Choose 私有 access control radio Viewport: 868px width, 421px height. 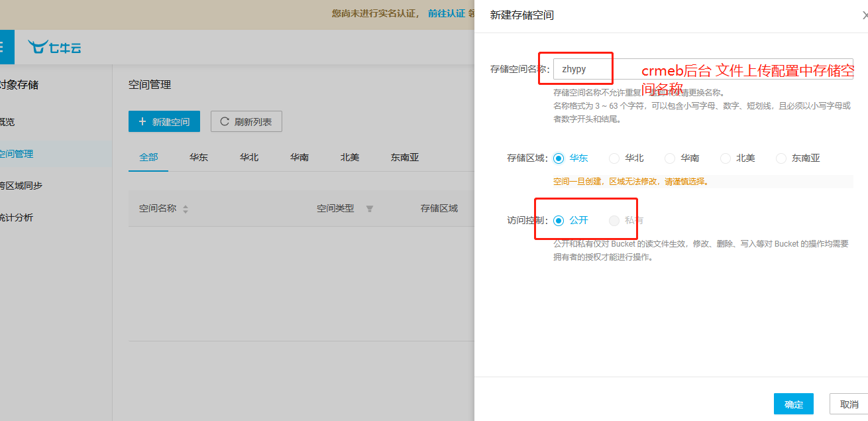(x=614, y=221)
